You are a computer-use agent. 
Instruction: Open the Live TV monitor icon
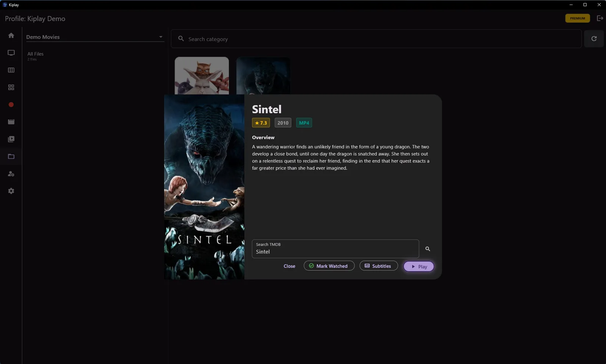point(11,53)
